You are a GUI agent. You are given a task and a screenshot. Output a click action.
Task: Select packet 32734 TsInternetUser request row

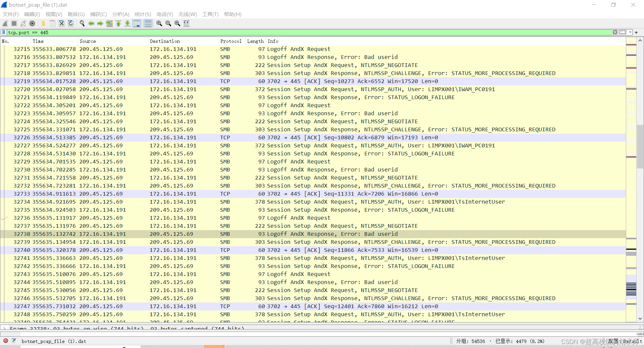pos(313,202)
